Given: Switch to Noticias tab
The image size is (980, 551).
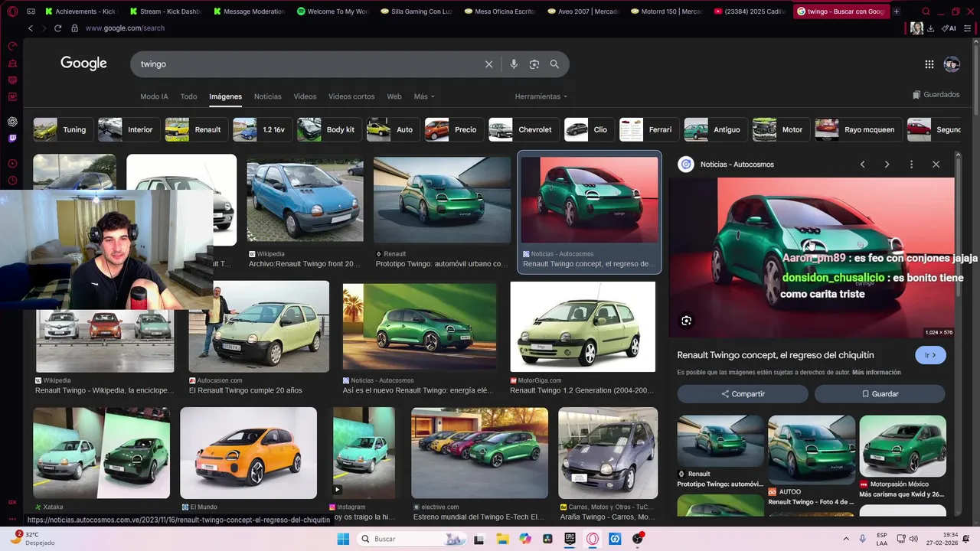Looking at the screenshot, I should coord(268,96).
